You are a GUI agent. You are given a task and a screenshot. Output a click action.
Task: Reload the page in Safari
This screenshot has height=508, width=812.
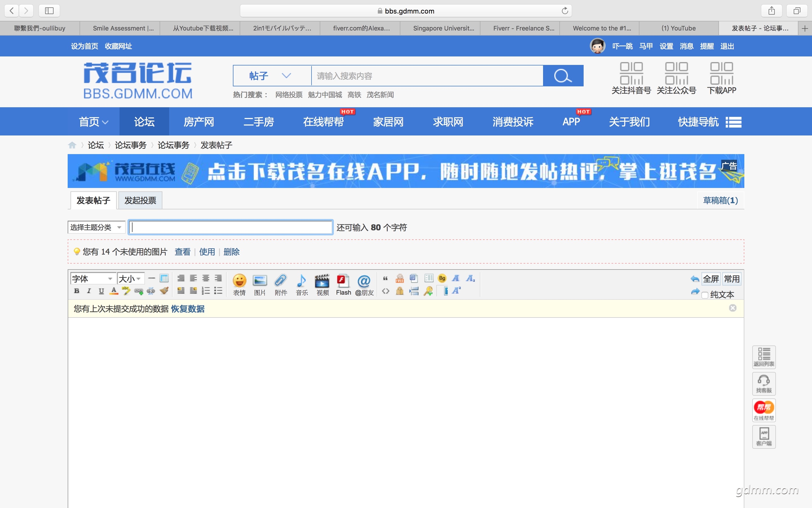click(x=565, y=11)
